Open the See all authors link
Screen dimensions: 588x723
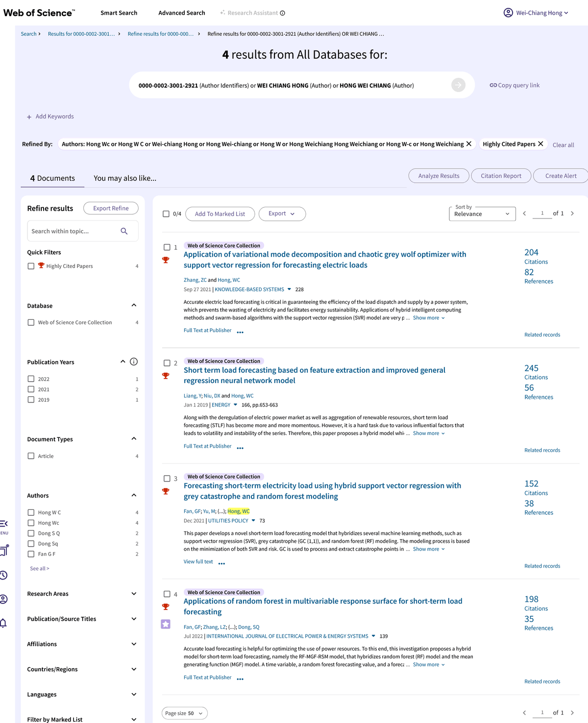pyautogui.click(x=40, y=569)
